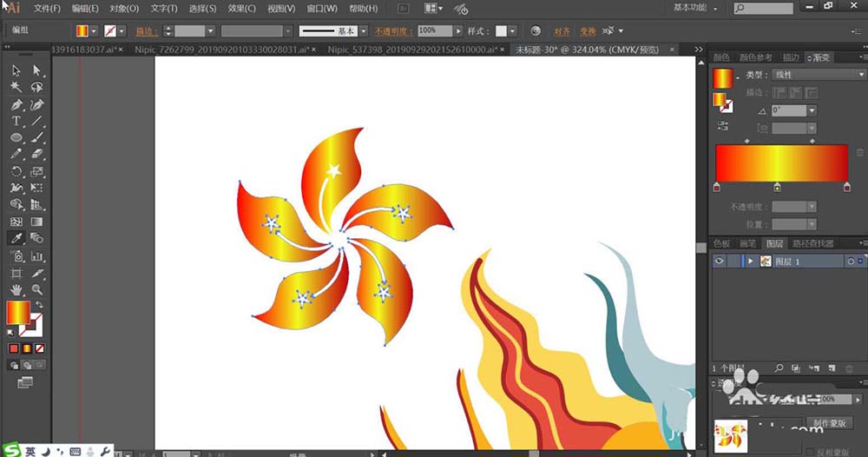
Task: Select the Column Graph tool
Action: [x=36, y=256]
